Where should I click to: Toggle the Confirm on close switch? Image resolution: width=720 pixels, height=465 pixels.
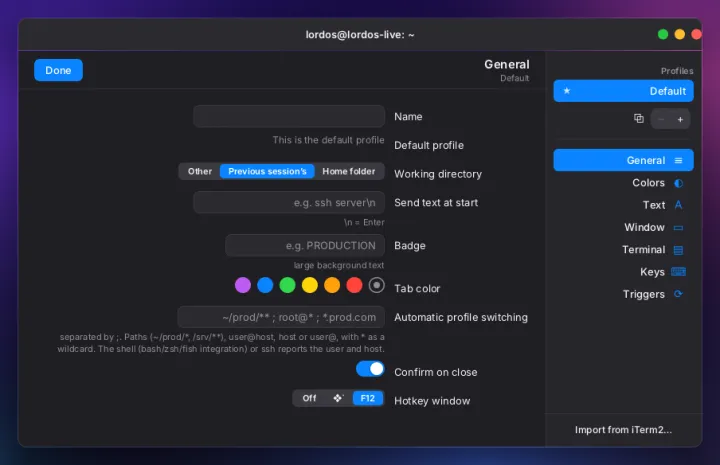(370, 369)
